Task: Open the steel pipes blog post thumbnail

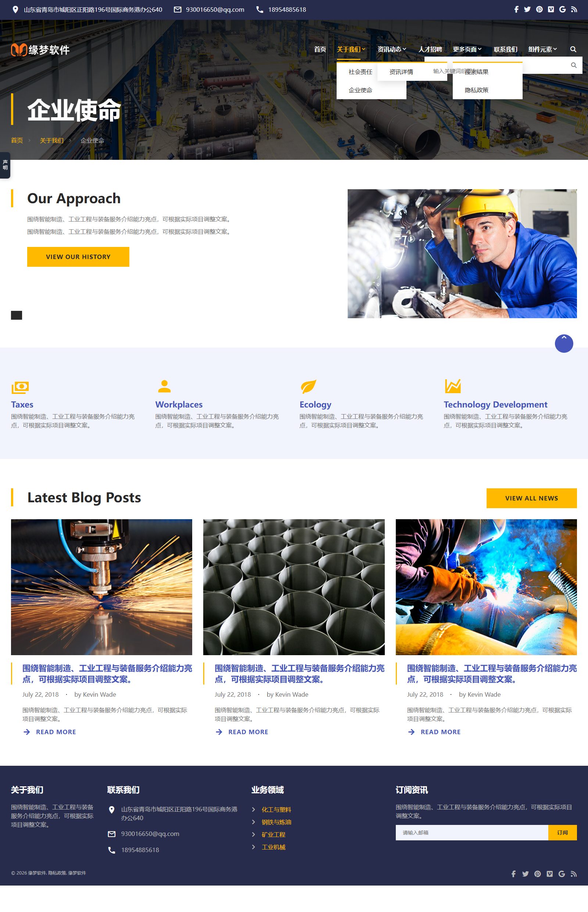Action: pyautogui.click(x=294, y=587)
